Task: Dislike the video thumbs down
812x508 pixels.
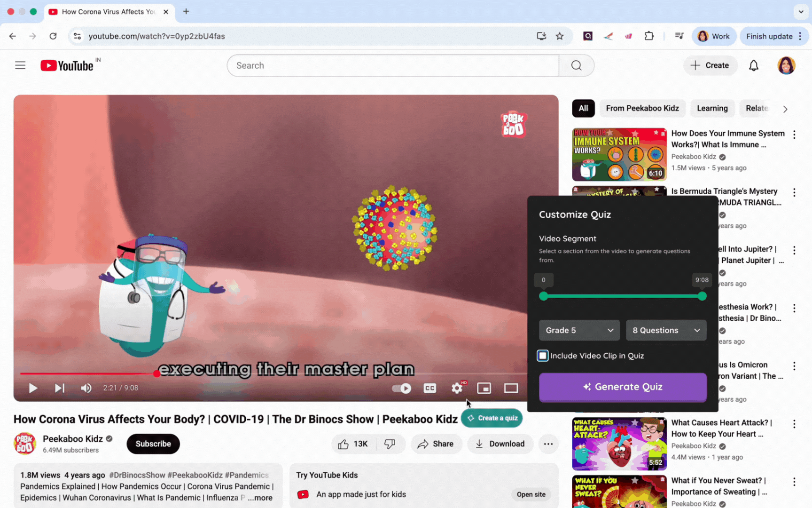Action: pos(390,444)
